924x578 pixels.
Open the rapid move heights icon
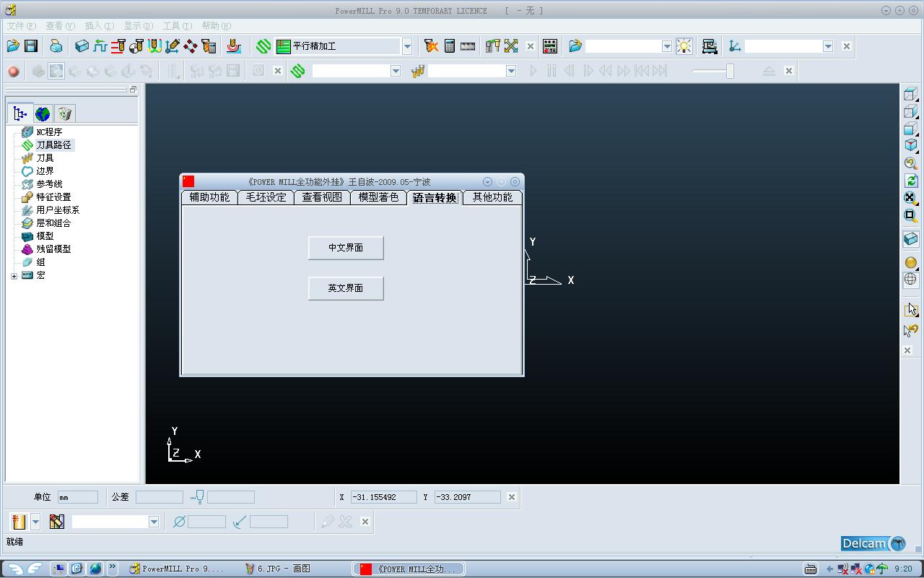pos(118,46)
